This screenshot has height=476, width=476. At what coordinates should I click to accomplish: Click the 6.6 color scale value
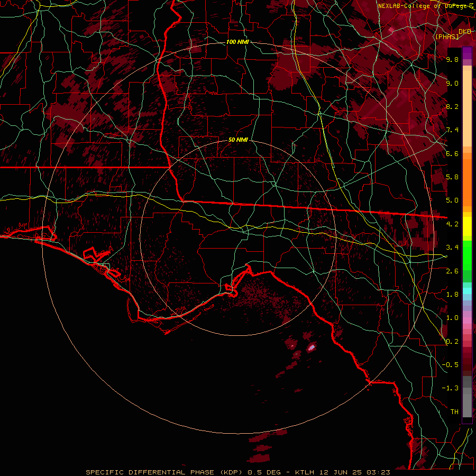(452, 153)
